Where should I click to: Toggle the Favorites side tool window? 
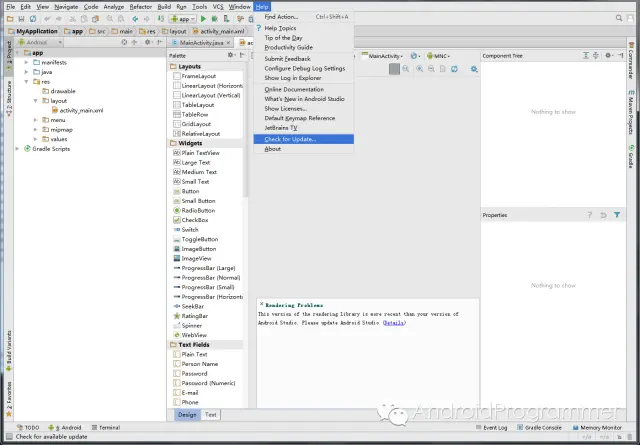(9, 399)
